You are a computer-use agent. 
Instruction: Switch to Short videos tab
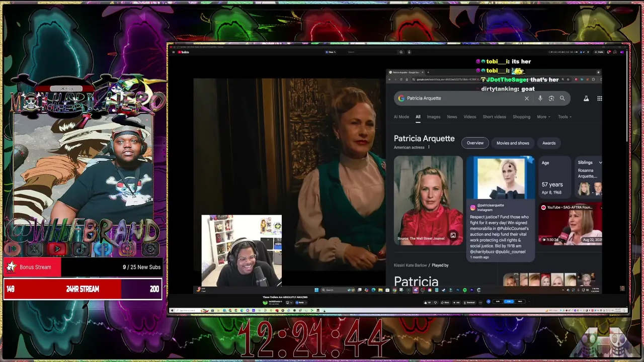click(x=495, y=117)
